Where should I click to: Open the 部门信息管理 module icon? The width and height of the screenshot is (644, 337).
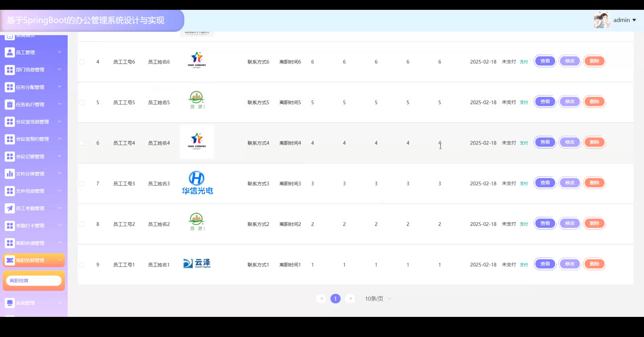pyautogui.click(x=10, y=70)
